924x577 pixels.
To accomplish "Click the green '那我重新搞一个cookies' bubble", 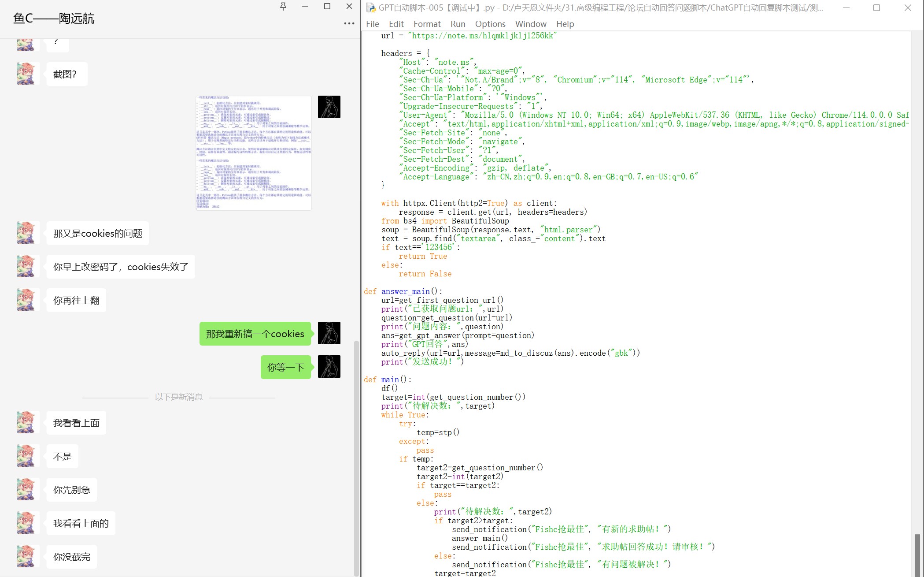I will click(255, 334).
